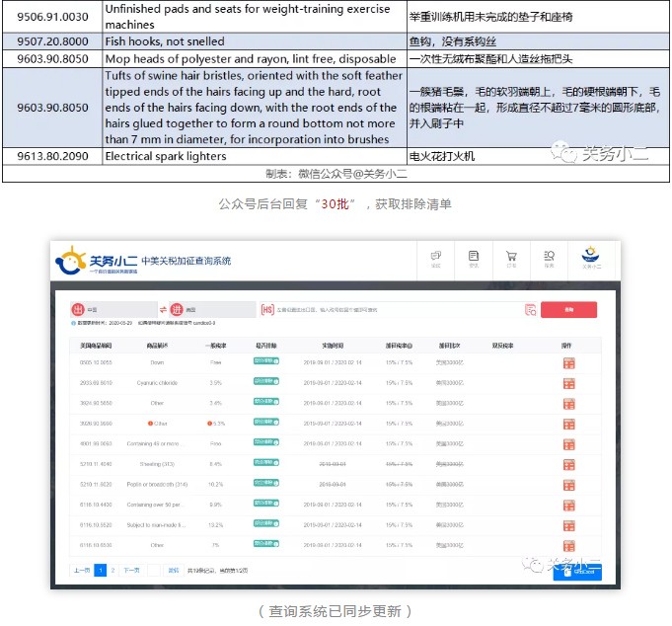
Task: Open detail icon for row 6116.10.5520
Action: point(568,525)
